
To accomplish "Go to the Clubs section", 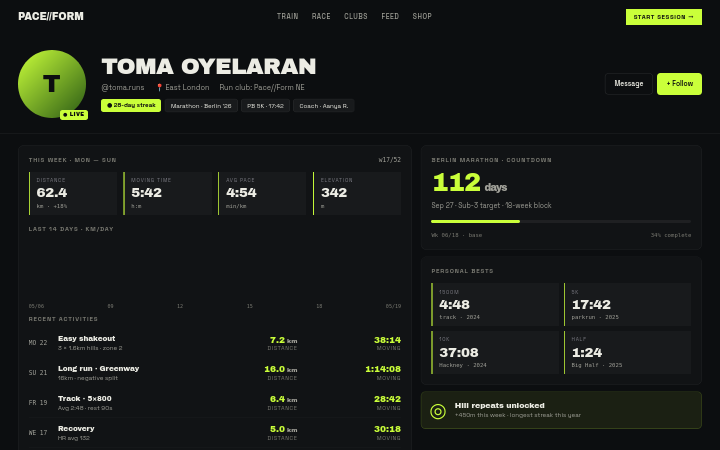I will coord(356,17).
